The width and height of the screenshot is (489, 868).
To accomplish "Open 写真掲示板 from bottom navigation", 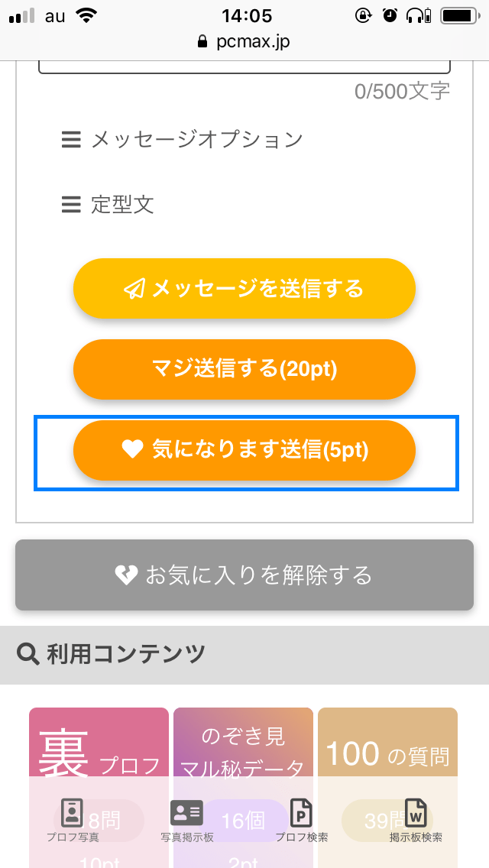I will (186, 813).
